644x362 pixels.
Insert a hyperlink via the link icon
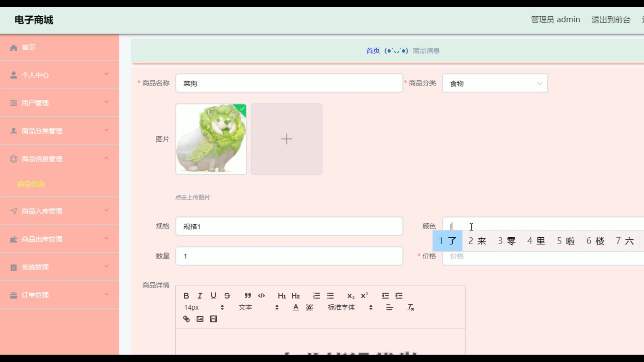tap(186, 319)
